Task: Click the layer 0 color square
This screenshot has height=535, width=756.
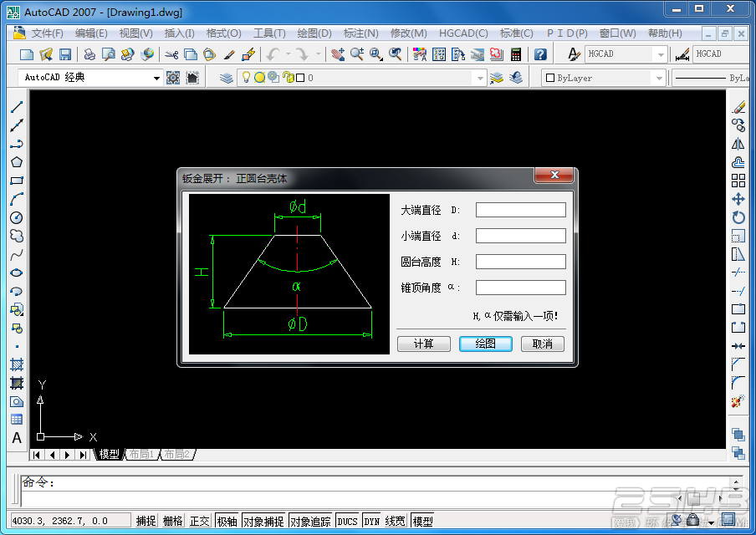Action: click(300, 78)
